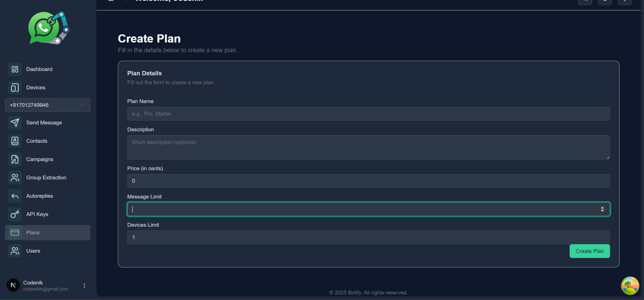Select the Plans menu item
The image size is (644, 300).
48,232
